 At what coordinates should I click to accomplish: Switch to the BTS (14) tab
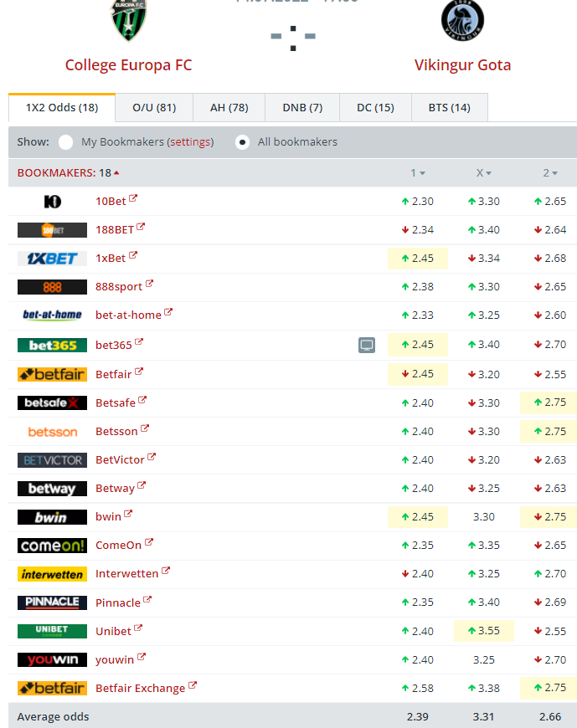(450, 108)
